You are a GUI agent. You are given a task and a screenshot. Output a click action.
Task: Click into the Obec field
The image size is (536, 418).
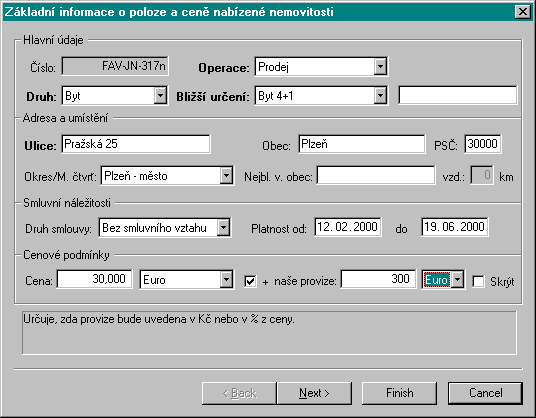(x=362, y=144)
